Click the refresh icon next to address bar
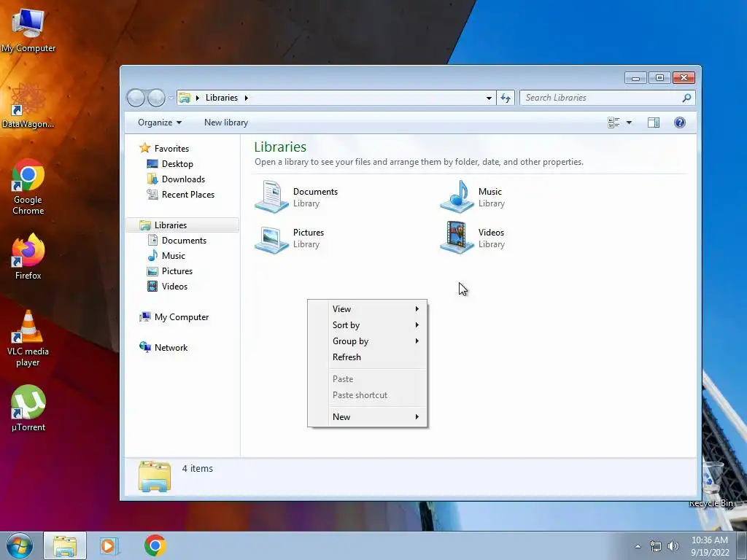The width and height of the screenshot is (747, 560). (506, 98)
